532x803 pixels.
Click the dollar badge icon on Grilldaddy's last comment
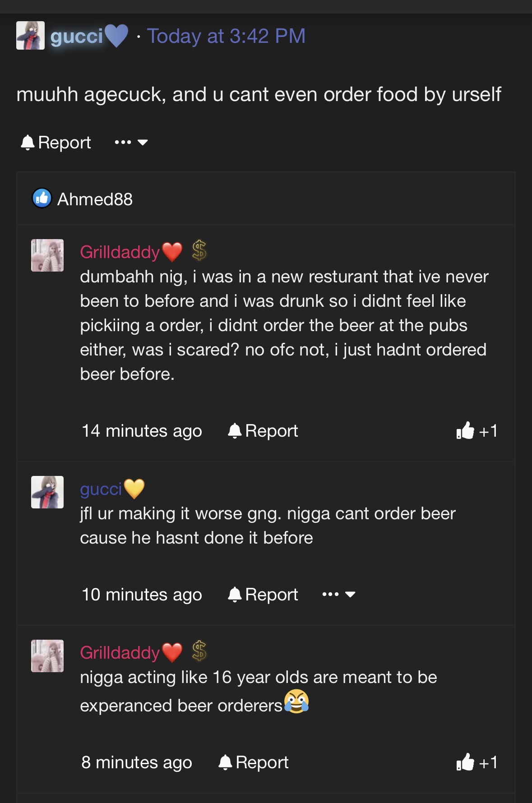(x=199, y=651)
